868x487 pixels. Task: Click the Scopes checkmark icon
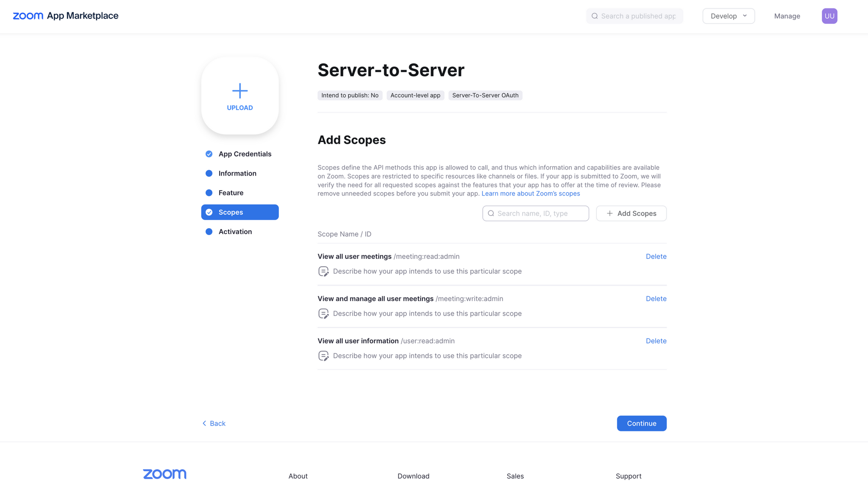[x=209, y=212]
